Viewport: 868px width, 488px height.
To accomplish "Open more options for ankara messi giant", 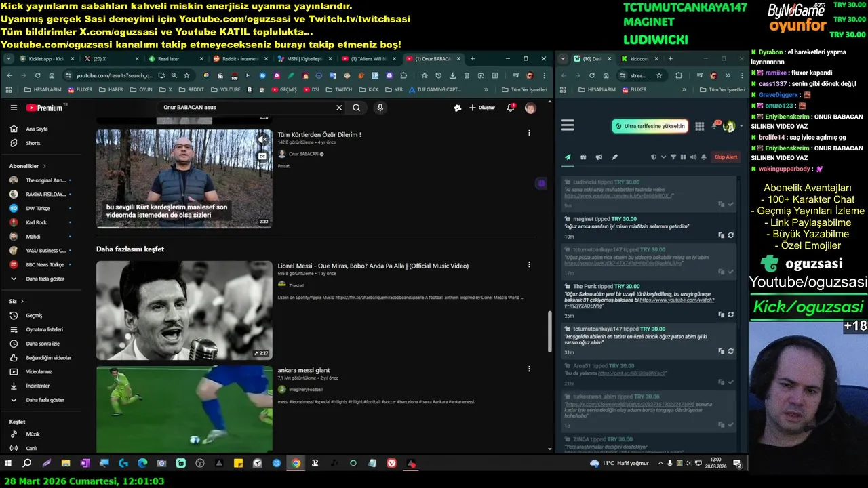I will click(x=529, y=369).
